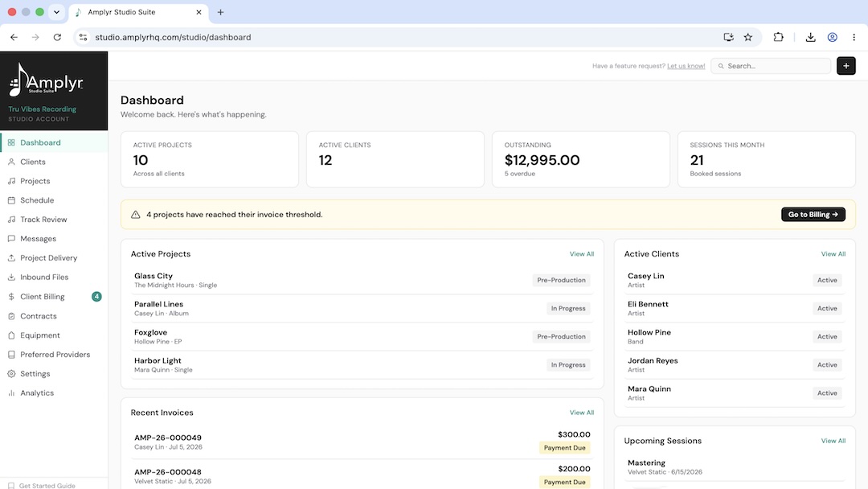Open client Eli Bennett
Viewport: 868px width, 489px height.
point(735,308)
